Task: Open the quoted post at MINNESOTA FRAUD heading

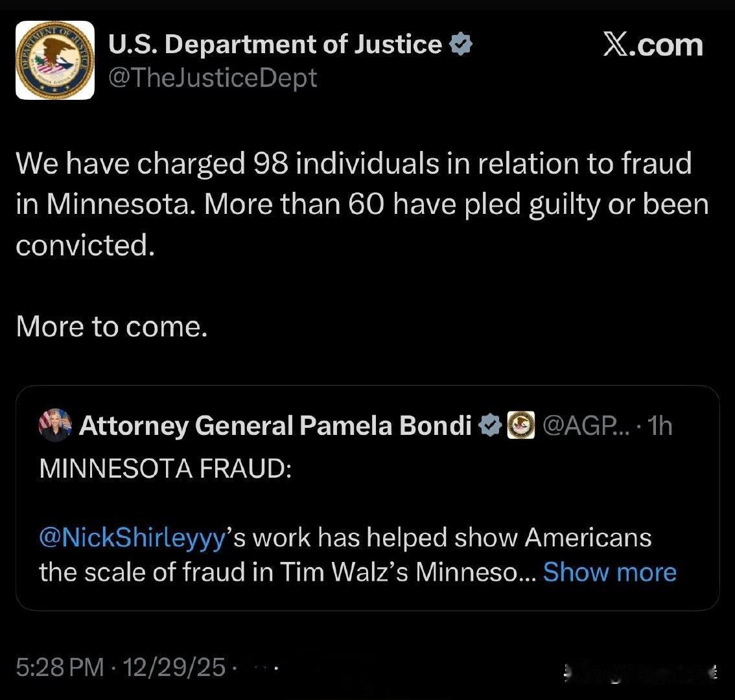Action: 166,468
